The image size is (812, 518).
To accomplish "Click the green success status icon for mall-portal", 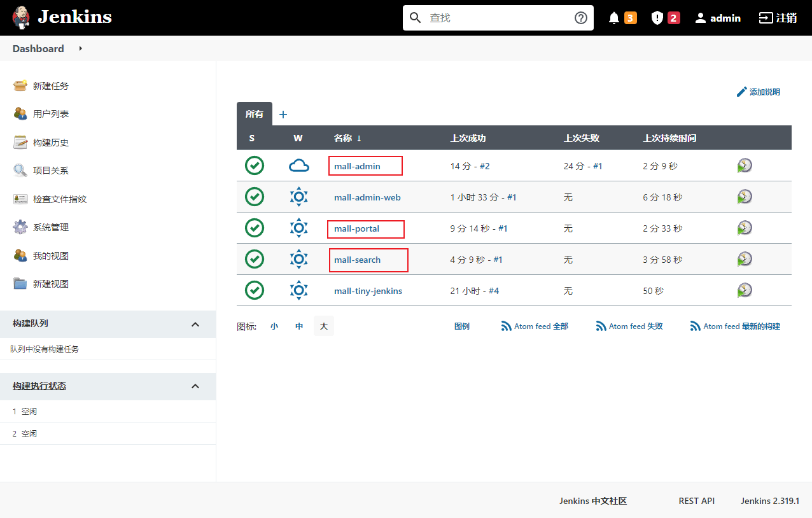I will (x=255, y=228).
